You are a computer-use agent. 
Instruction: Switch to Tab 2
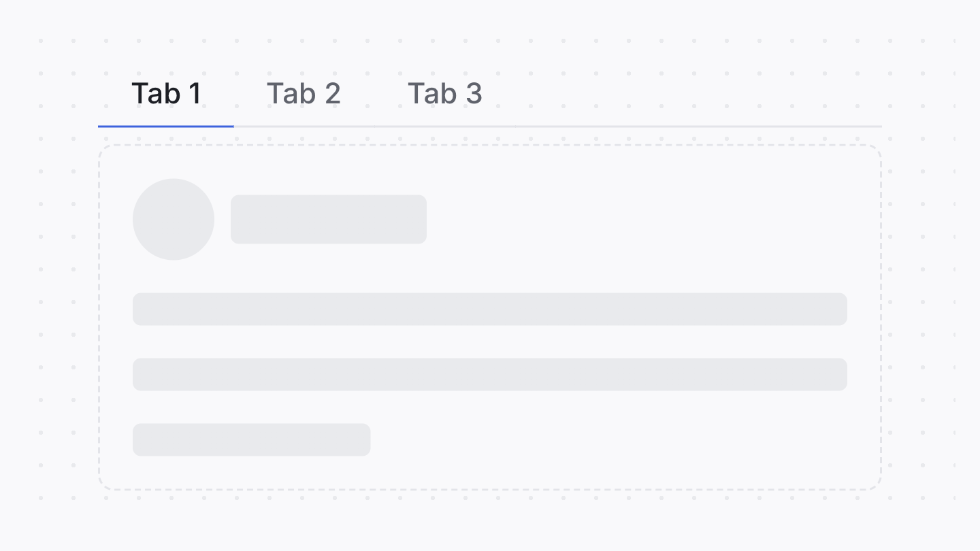point(304,93)
